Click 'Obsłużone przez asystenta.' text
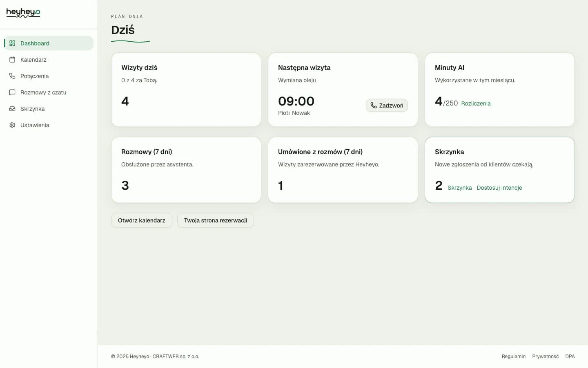The height and width of the screenshot is (368, 588). pos(157,164)
